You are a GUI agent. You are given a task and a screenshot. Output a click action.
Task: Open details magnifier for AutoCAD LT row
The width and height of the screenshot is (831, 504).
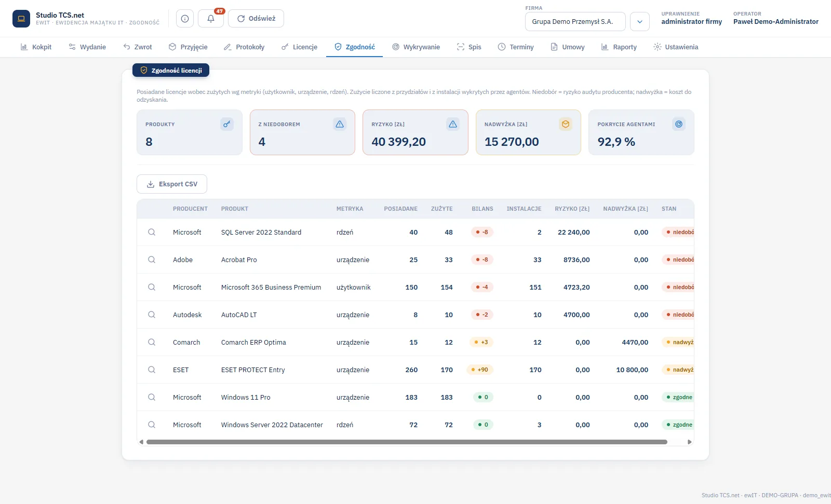(x=152, y=315)
